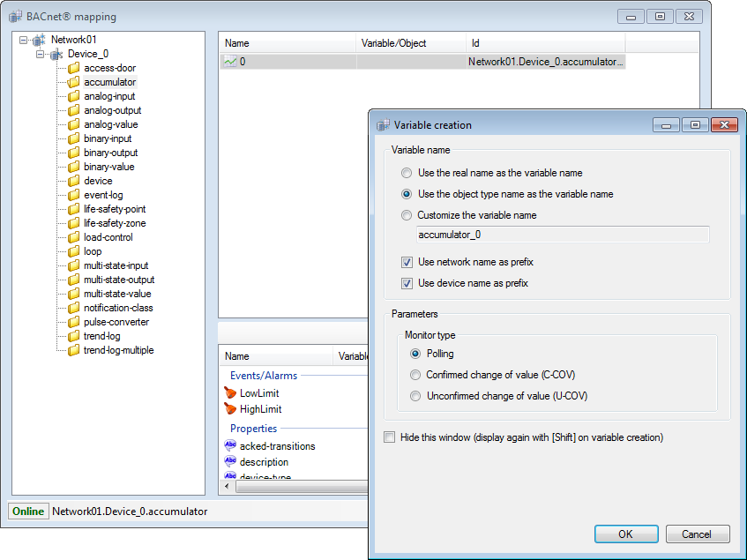Click the Network01 network icon in tree
The height and width of the screenshot is (560, 747).
39,40
